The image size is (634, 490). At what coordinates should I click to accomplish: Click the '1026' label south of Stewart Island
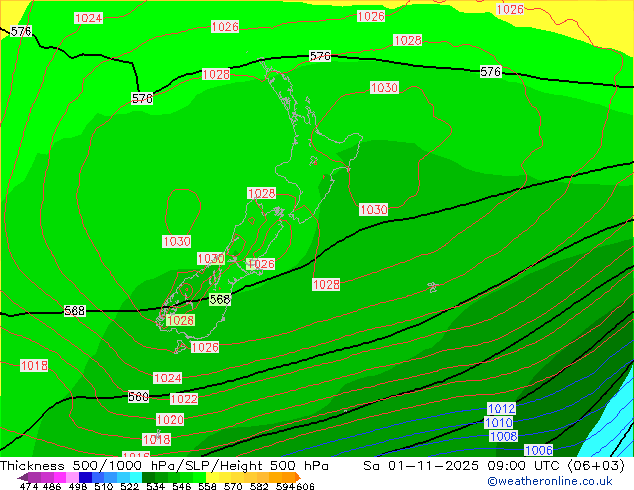click(x=205, y=347)
